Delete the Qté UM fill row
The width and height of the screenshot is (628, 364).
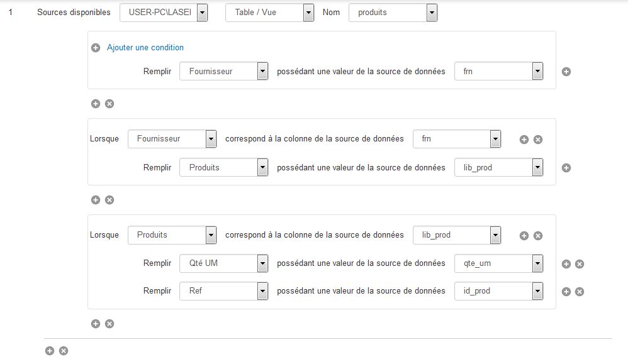click(x=580, y=264)
